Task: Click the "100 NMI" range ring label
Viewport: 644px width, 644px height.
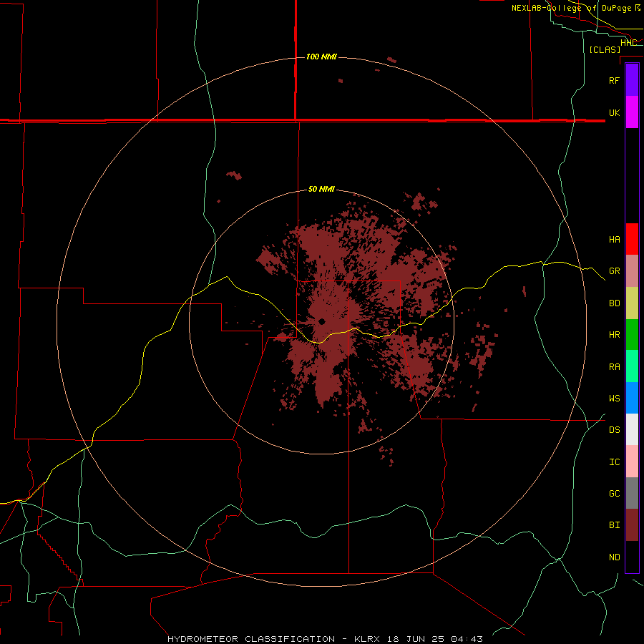Action: [321, 57]
